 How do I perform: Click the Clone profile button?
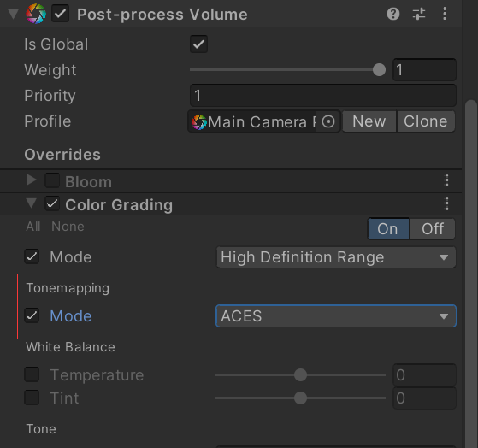click(x=426, y=121)
